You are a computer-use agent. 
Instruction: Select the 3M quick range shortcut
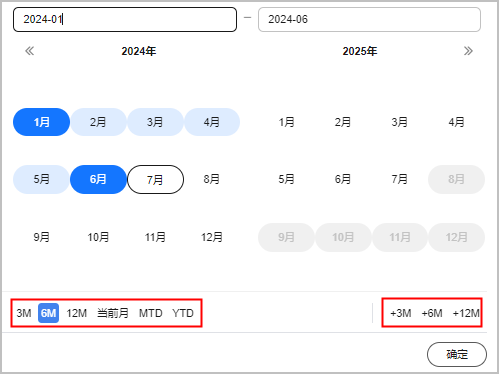24,313
